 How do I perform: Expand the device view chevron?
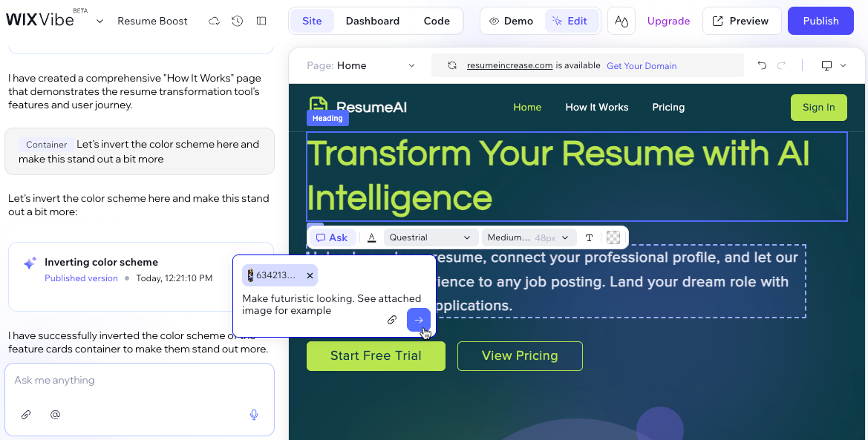[843, 65]
